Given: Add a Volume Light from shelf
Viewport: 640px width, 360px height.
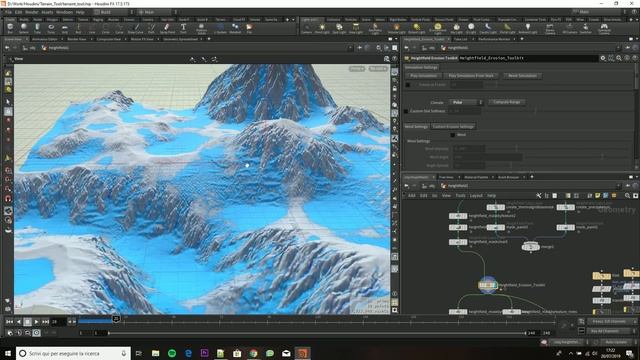Looking at the screenshot, I should click(x=396, y=28).
